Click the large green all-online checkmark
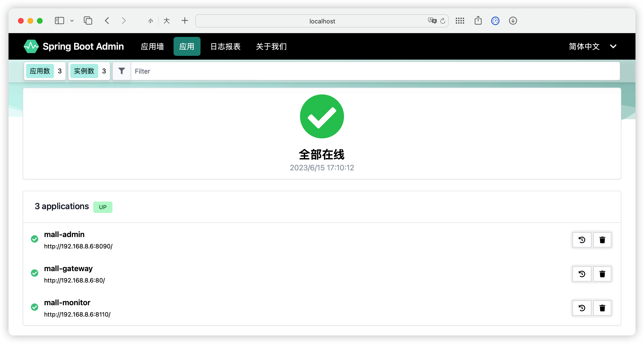644x344 pixels. pos(322,116)
